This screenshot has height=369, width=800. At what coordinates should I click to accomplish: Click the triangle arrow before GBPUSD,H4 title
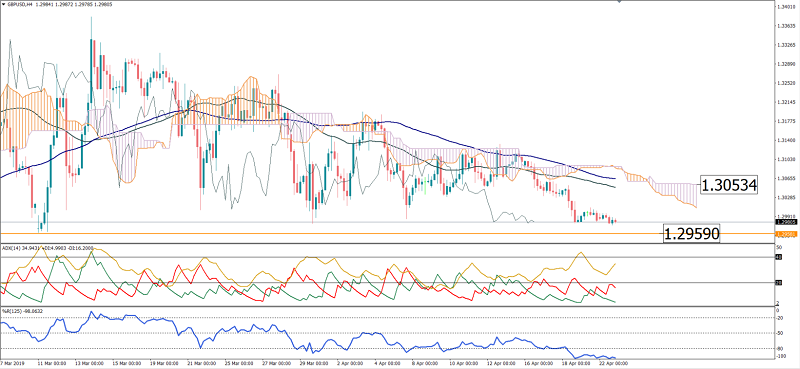[3, 4]
